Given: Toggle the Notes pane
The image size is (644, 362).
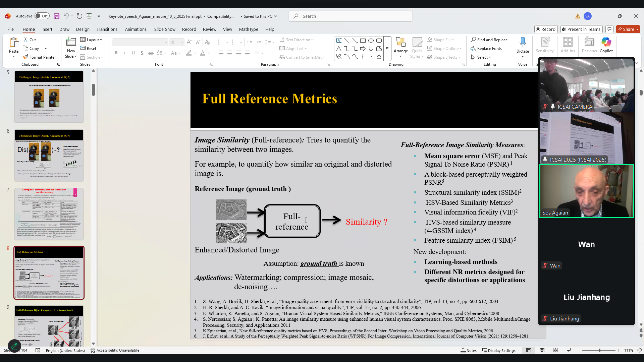Looking at the screenshot, I should pyautogui.click(x=469, y=350).
